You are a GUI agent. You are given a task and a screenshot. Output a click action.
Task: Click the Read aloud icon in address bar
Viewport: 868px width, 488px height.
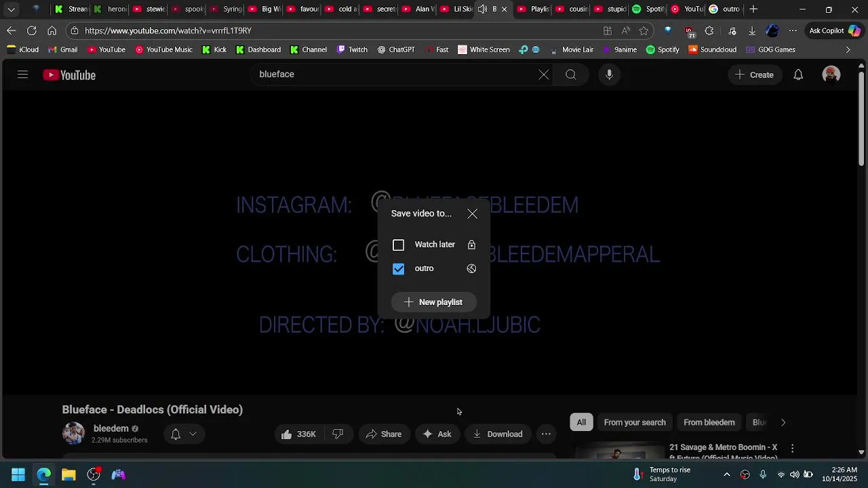[625, 30]
